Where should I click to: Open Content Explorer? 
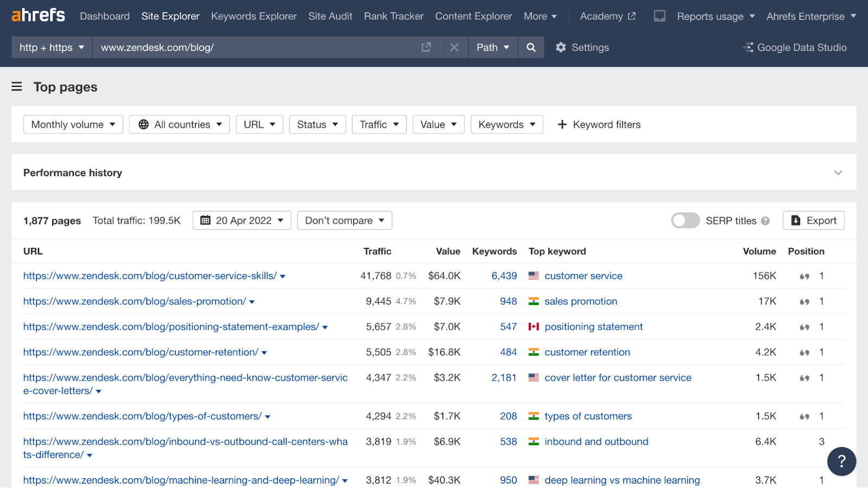pos(474,16)
